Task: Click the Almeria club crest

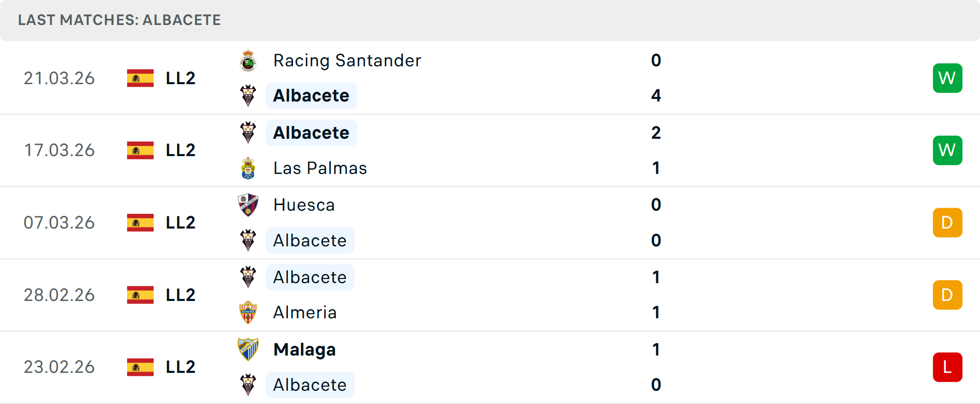Action: 248,313
